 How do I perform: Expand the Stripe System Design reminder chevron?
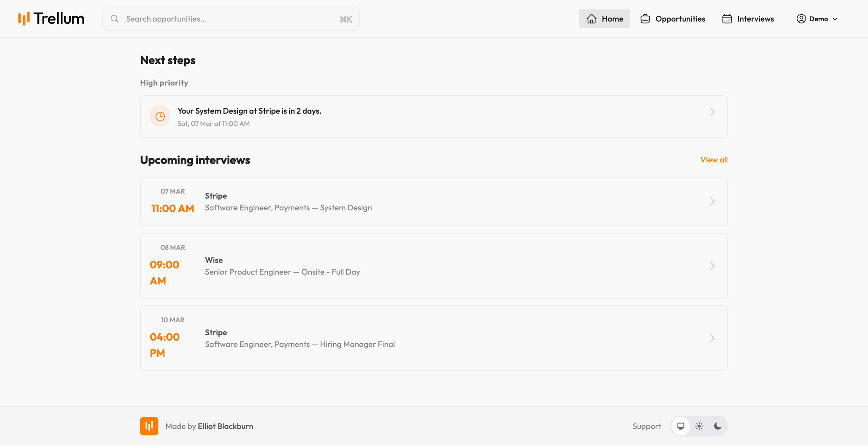click(x=712, y=112)
